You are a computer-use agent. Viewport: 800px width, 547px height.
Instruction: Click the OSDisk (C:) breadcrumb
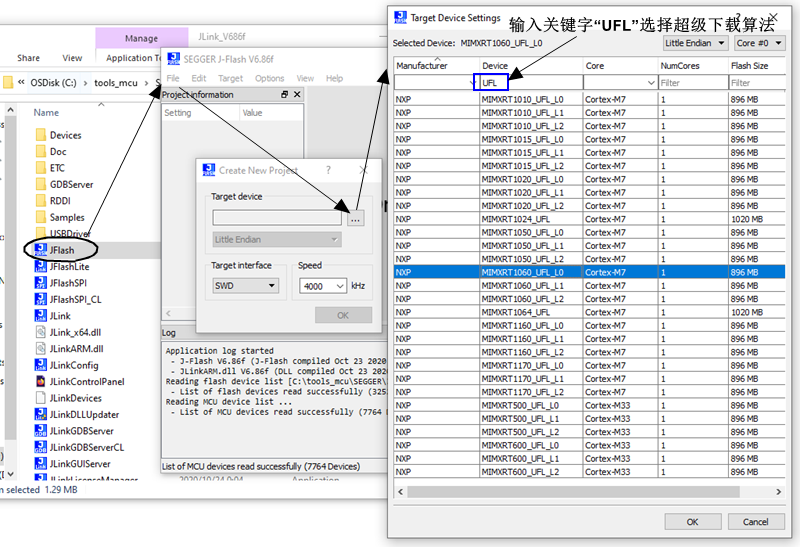pos(53,83)
